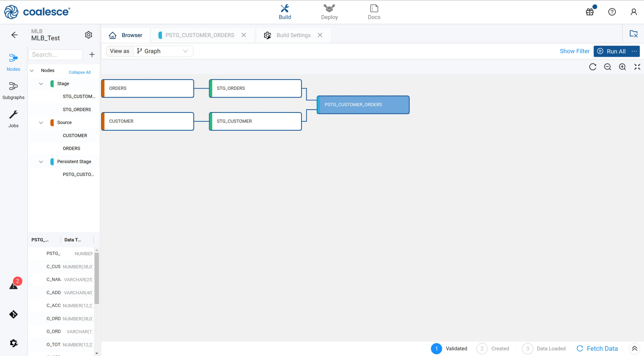
Task: Click the Data Loaded step 3 indicator
Action: [543, 348]
